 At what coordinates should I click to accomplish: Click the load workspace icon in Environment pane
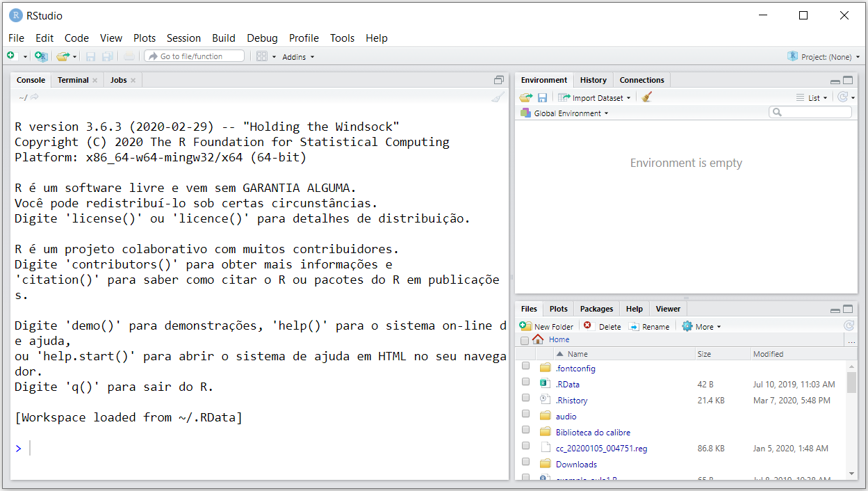click(525, 98)
